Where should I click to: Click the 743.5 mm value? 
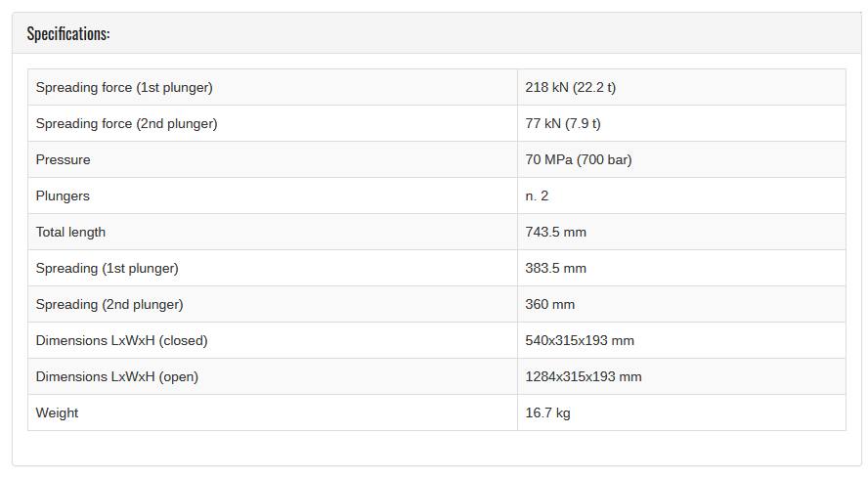[x=555, y=232]
